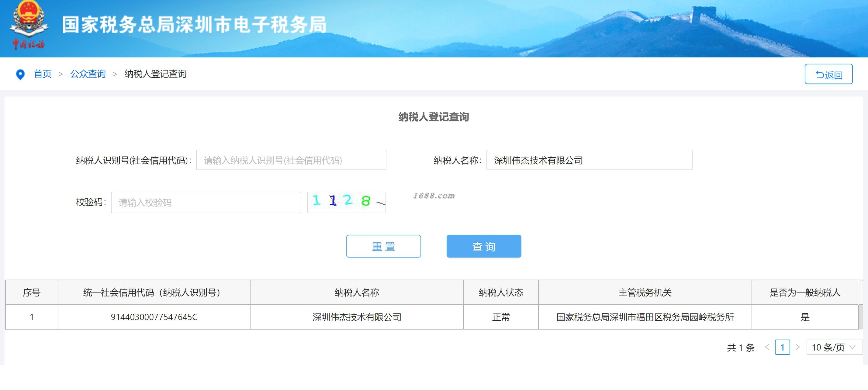868x390 pixels.
Task: Click the tax bureau emblem logo
Action: 29,25
